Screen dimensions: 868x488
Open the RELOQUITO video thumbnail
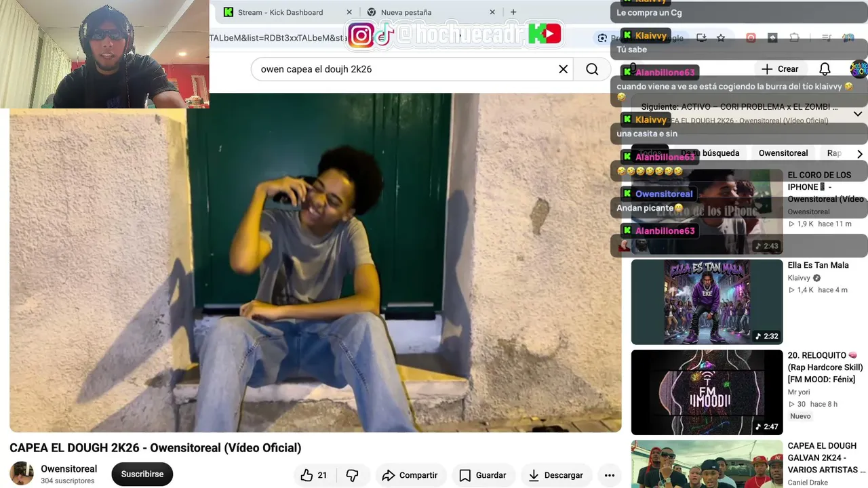click(x=707, y=392)
